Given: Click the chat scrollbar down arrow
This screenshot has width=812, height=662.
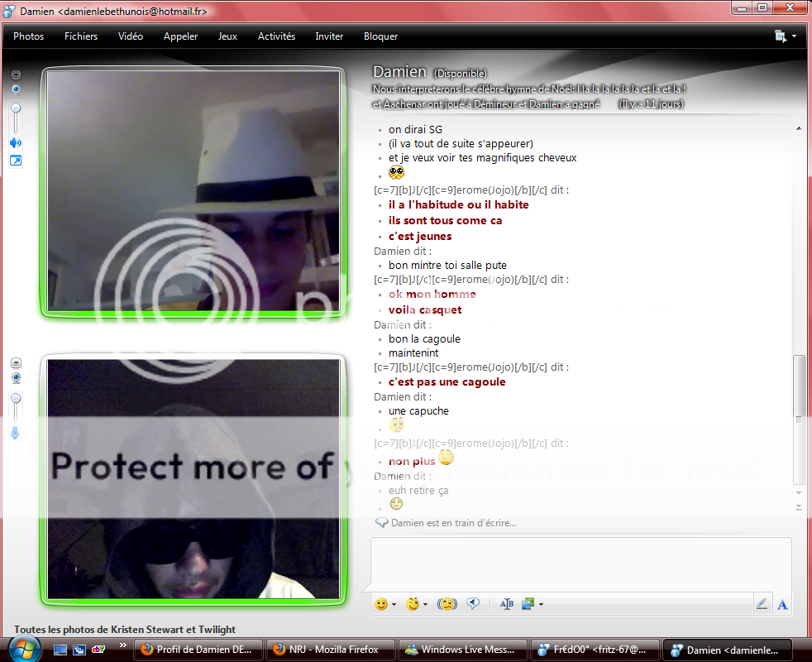Looking at the screenshot, I should click(799, 493).
